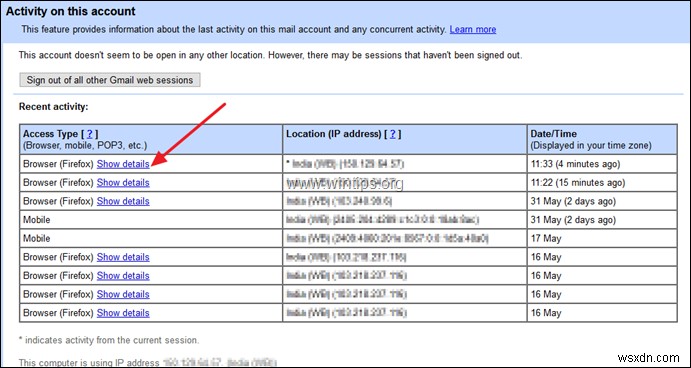This screenshot has height=368, width=691.
Task: Show details for the 31 May Firefox session
Action: coord(123,201)
